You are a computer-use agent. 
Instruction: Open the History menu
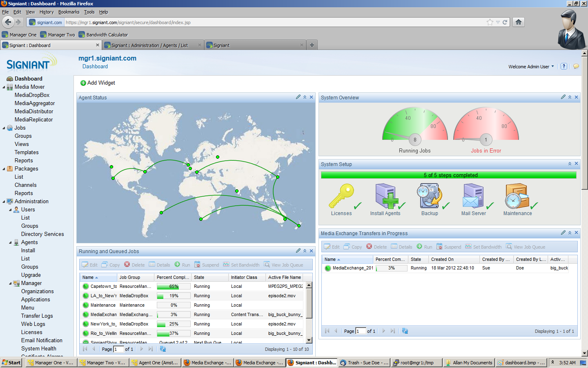[x=47, y=12]
